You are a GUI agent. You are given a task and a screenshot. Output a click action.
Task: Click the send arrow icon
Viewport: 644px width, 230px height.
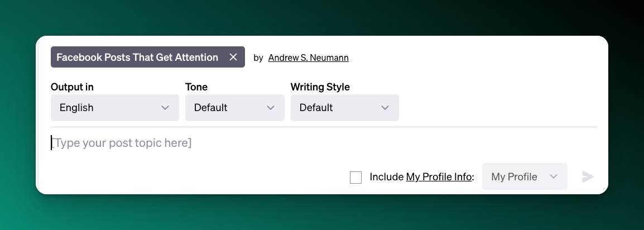point(588,177)
